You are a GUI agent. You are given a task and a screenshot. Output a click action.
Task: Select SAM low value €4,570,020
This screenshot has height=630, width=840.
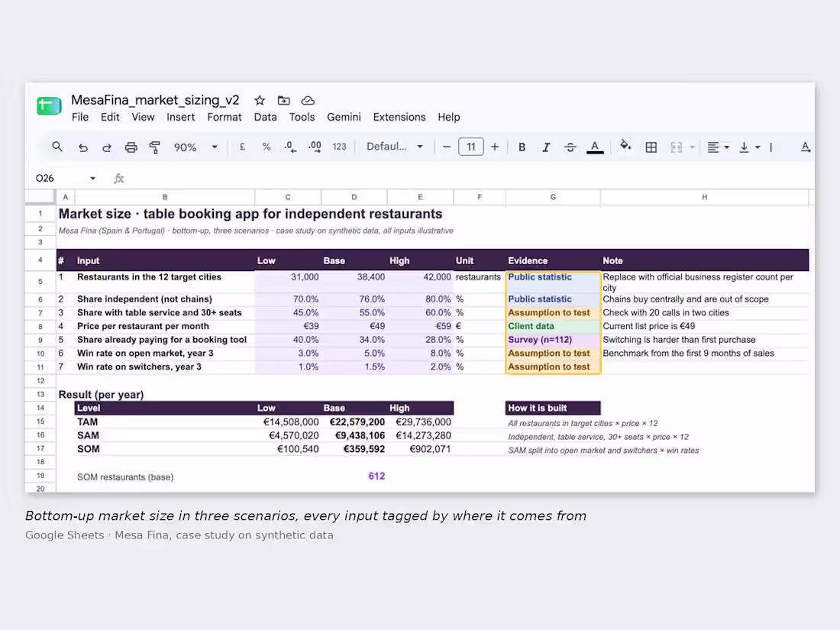(288, 435)
